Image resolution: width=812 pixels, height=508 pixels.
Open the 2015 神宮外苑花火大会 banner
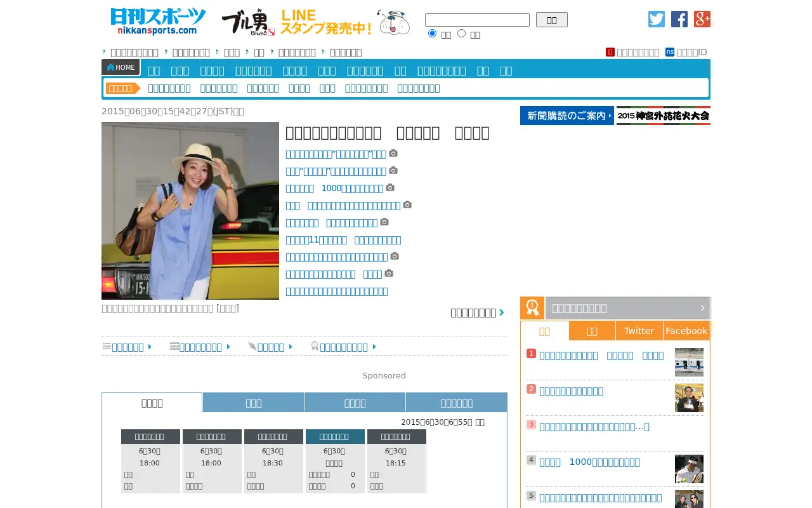click(664, 116)
